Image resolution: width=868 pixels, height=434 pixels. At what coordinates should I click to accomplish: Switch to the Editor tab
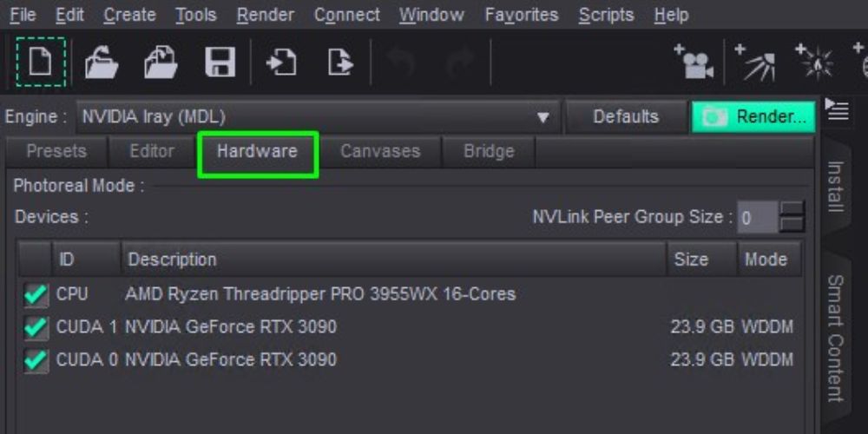pos(152,152)
